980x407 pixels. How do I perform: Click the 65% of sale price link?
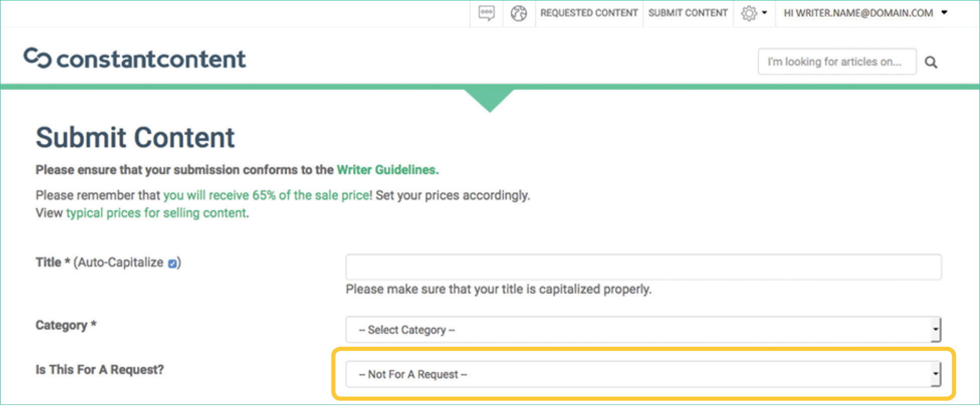pos(267,195)
